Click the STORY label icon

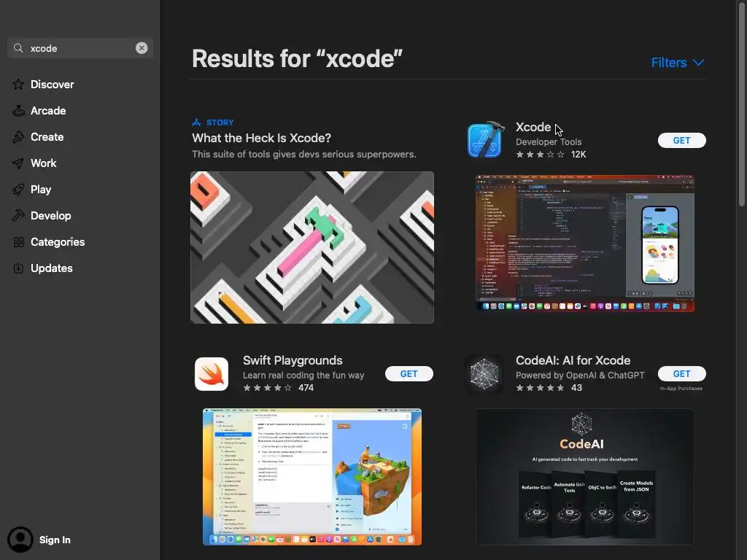point(196,122)
